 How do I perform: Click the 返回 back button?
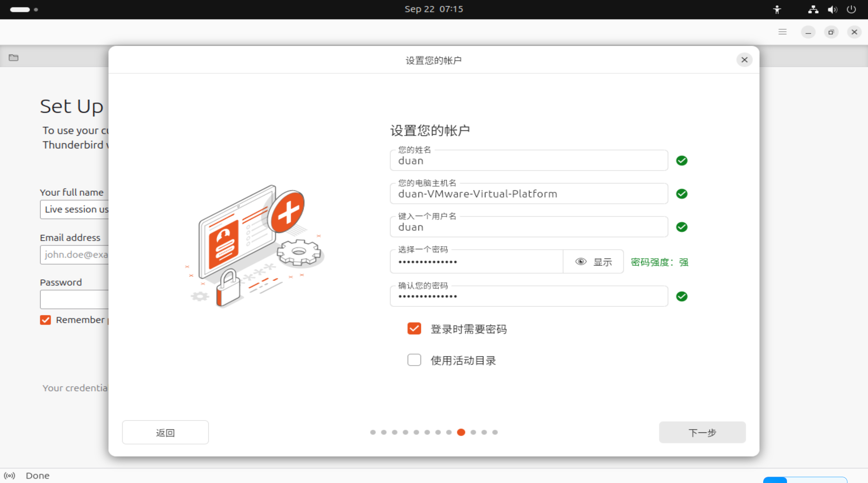point(165,432)
